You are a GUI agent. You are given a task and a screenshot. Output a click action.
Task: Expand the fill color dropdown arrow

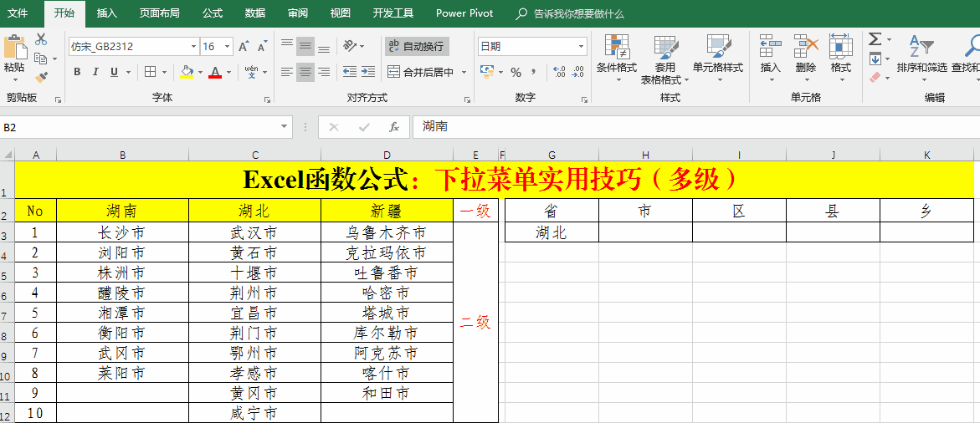[200, 73]
